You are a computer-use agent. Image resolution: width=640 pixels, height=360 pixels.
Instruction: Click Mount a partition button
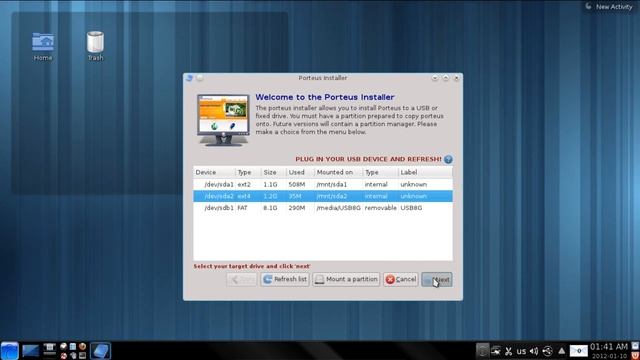point(346,280)
